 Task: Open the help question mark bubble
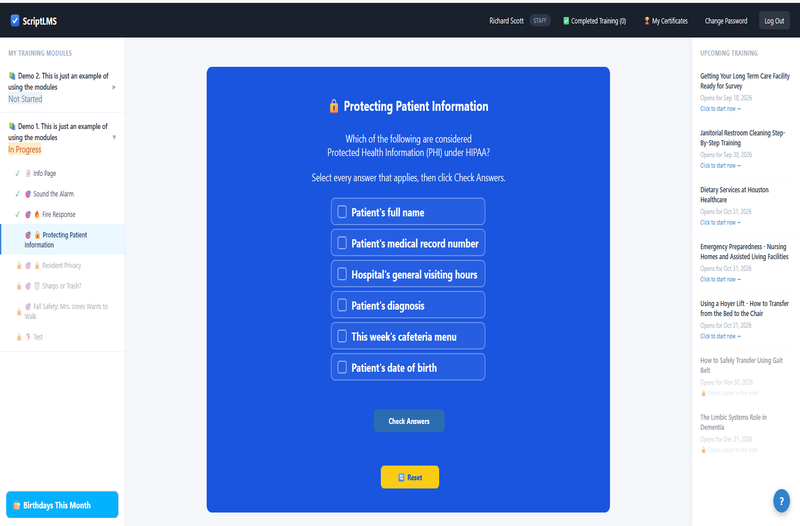pos(781,500)
